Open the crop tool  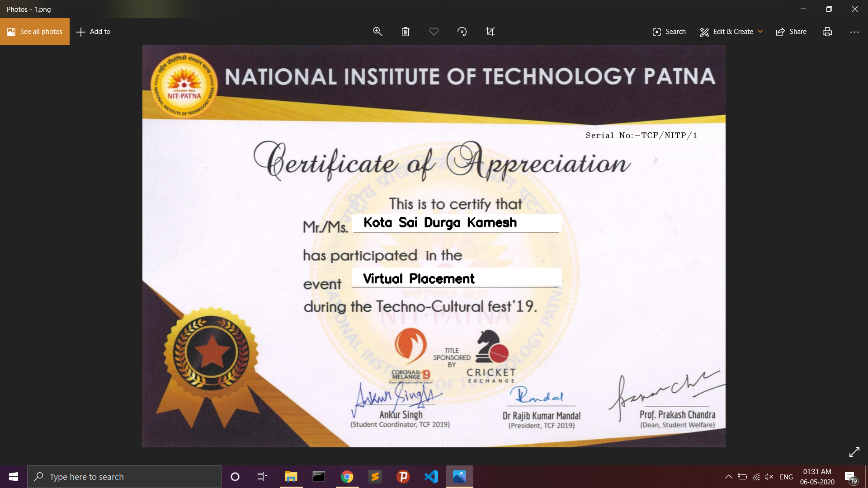point(490,32)
